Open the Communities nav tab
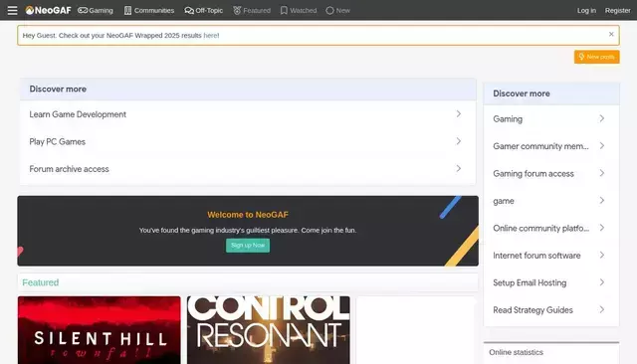The width and height of the screenshot is (637, 364). (x=149, y=10)
